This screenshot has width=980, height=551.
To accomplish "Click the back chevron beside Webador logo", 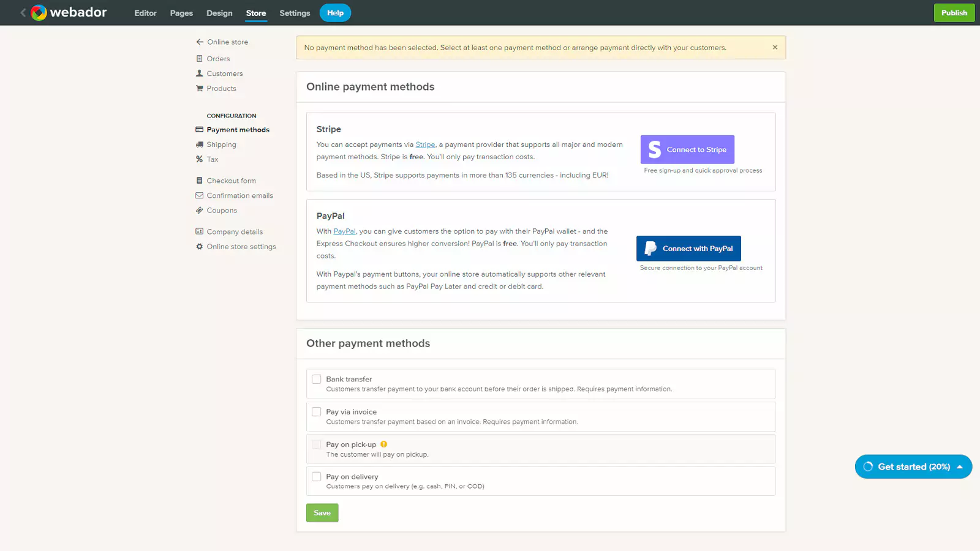I will tap(23, 12).
